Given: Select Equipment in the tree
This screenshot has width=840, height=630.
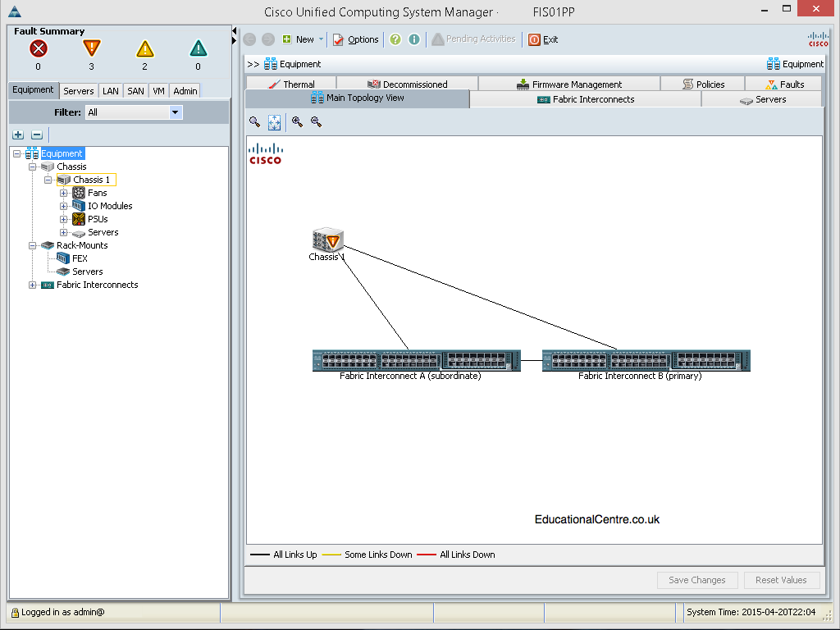Looking at the screenshot, I should coord(62,153).
